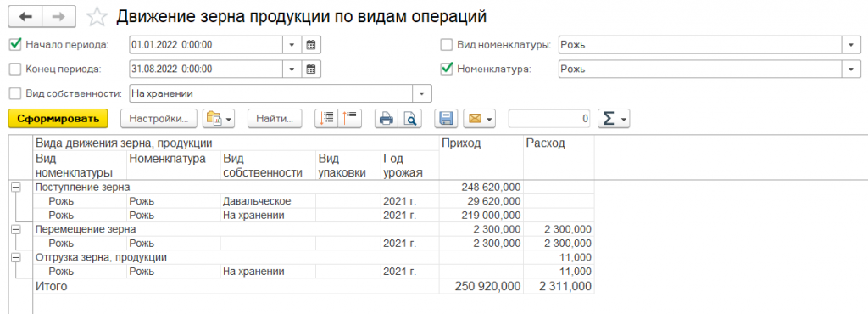Open the Номенклатура dropdown list
The height and width of the screenshot is (314, 868).
tap(850, 70)
